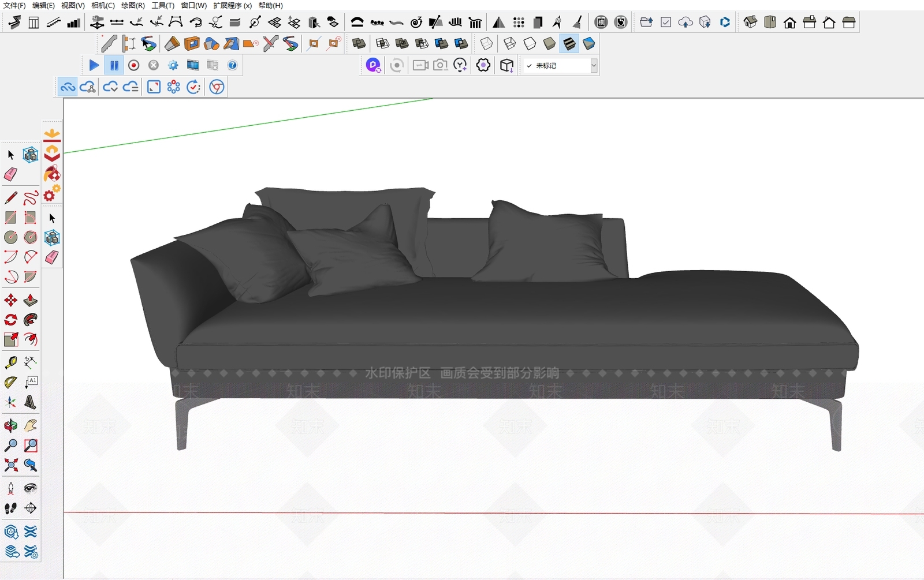Switch to Iso view house icon
This screenshot has height=580, width=924.
[x=750, y=23]
